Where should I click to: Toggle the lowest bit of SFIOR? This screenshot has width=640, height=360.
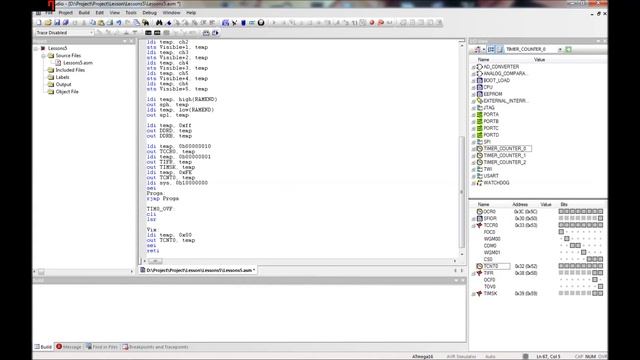point(600,218)
